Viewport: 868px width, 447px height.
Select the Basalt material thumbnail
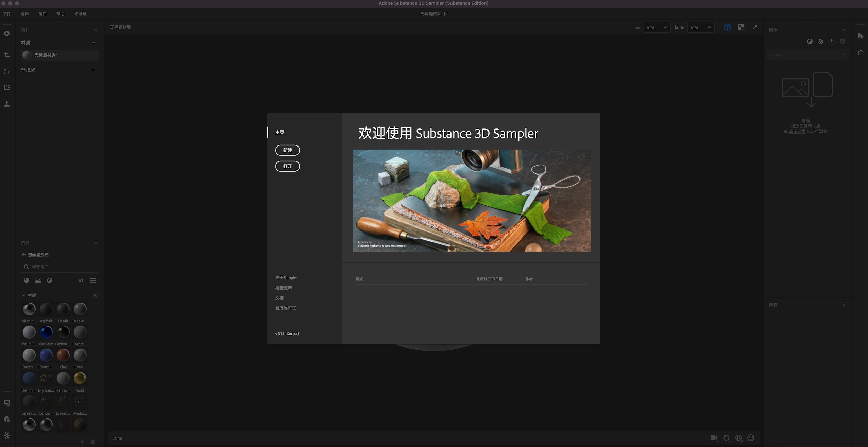click(63, 309)
